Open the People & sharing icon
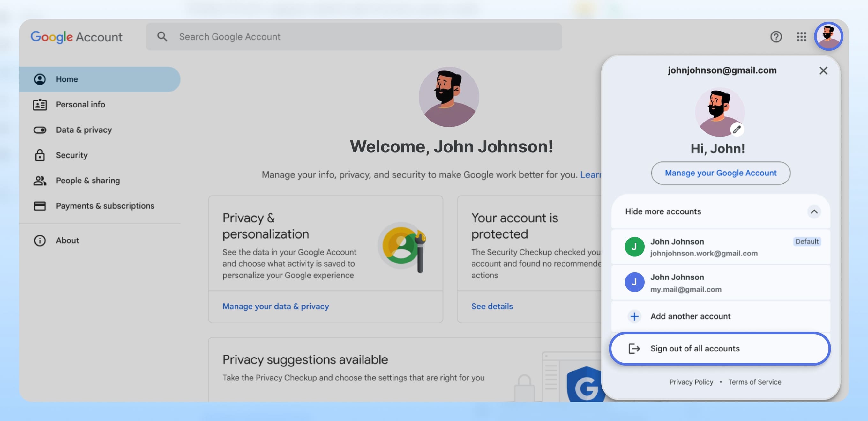 40,180
